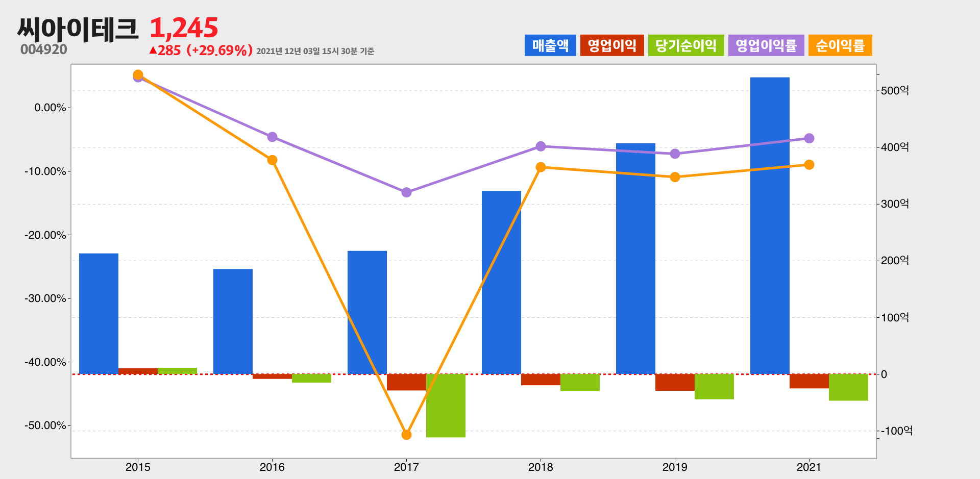The image size is (980, 479).
Task: Click the -50.00% left axis label
Action: [x=45, y=425]
